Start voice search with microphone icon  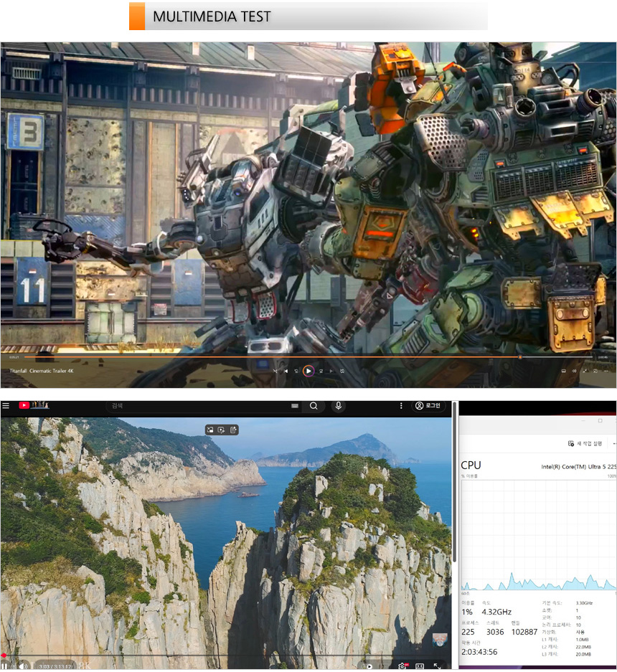[338, 406]
